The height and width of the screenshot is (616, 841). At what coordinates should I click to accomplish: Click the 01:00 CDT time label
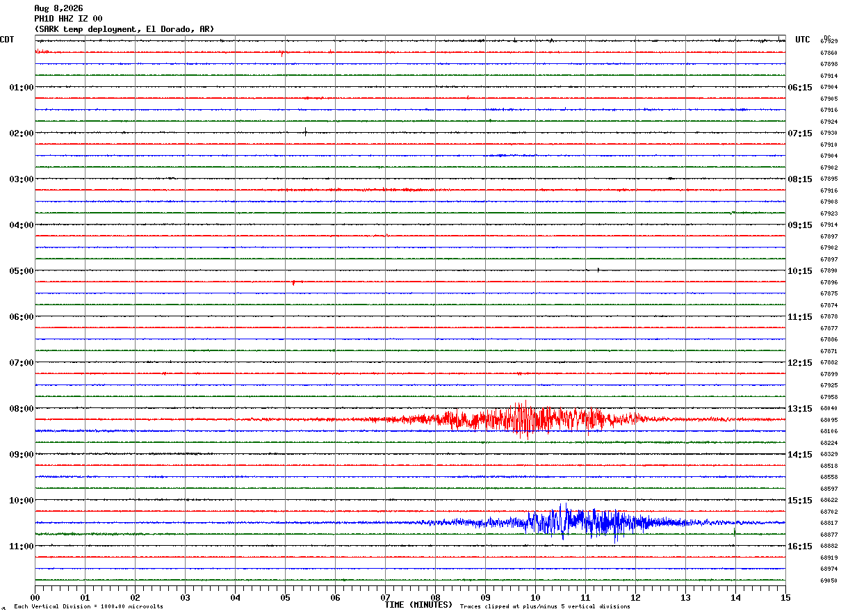[x=21, y=87]
